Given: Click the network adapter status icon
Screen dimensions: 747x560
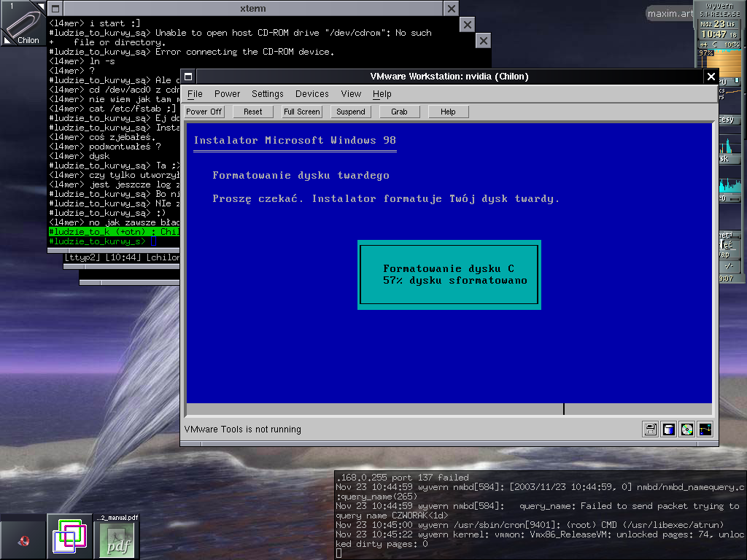Looking at the screenshot, I should [704, 429].
